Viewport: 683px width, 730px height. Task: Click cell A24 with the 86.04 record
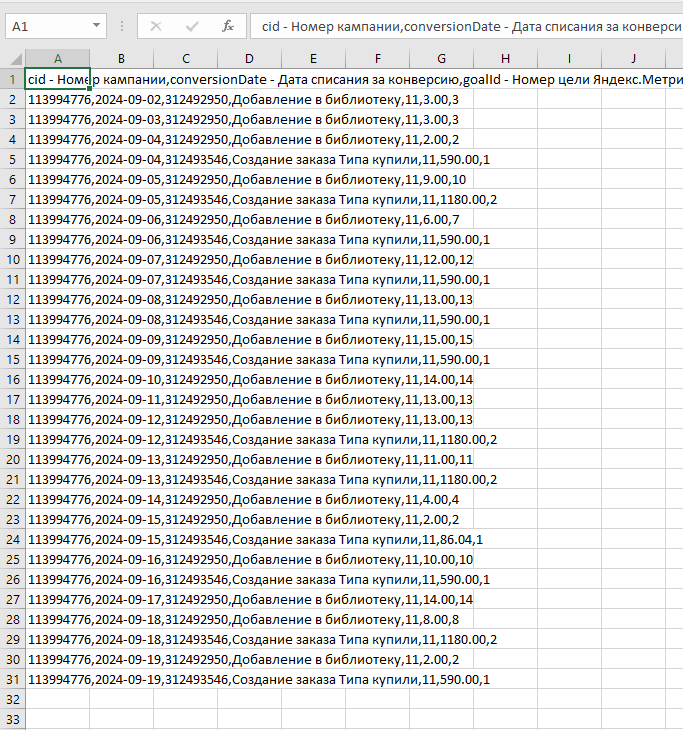pyautogui.click(x=57, y=539)
